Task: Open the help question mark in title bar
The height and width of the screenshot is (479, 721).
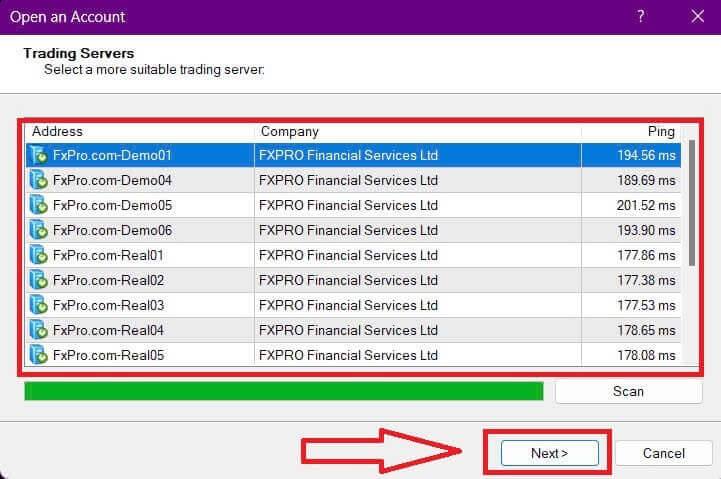Action: (x=641, y=17)
